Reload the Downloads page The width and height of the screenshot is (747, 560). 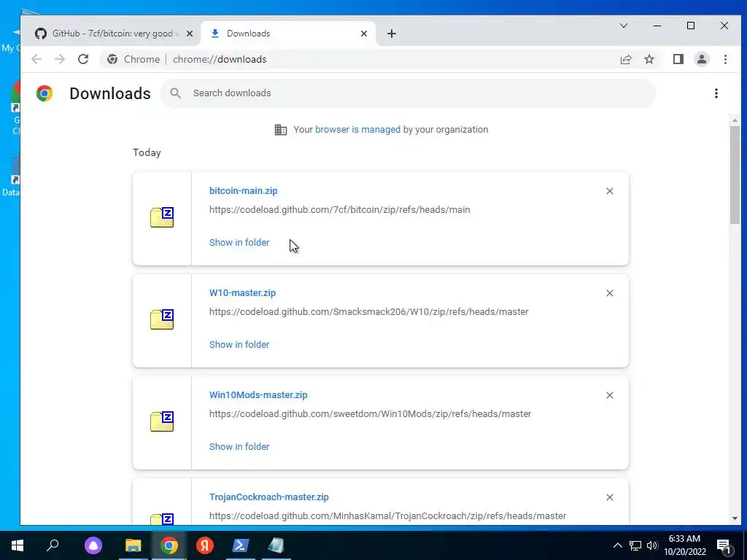tap(83, 59)
